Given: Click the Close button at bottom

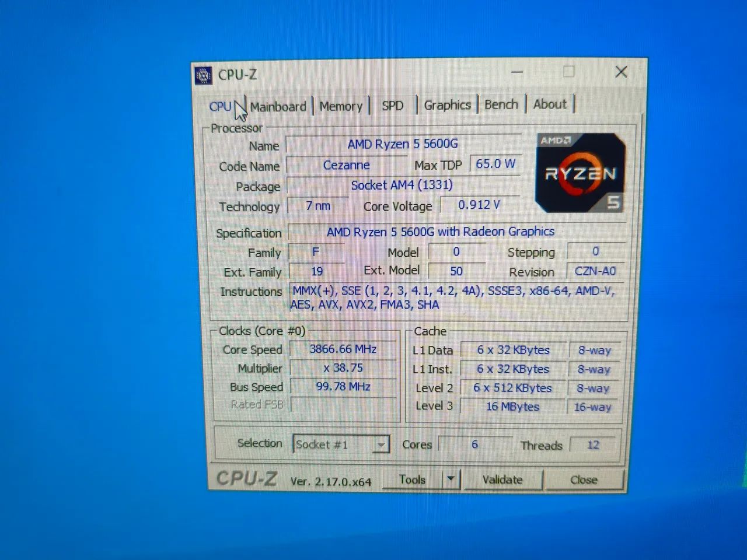Looking at the screenshot, I should (x=584, y=480).
